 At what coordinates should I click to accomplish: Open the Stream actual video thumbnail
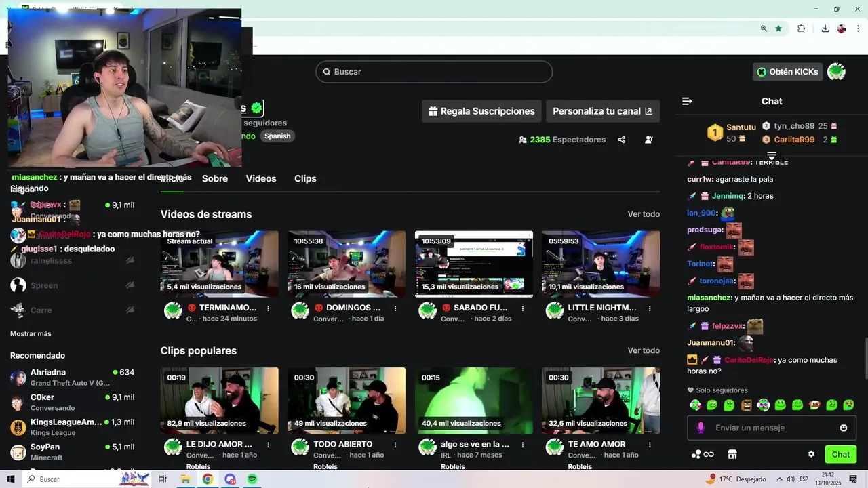pyautogui.click(x=220, y=264)
